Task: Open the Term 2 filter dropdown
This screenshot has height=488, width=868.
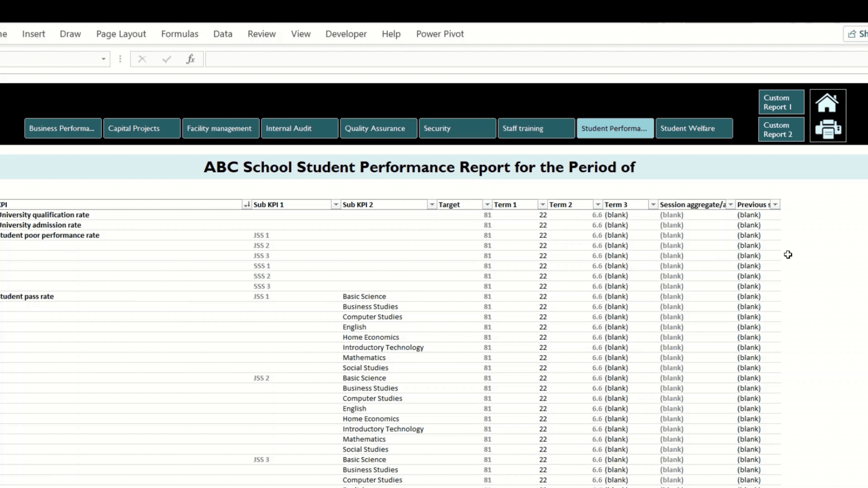Action: click(598, 205)
